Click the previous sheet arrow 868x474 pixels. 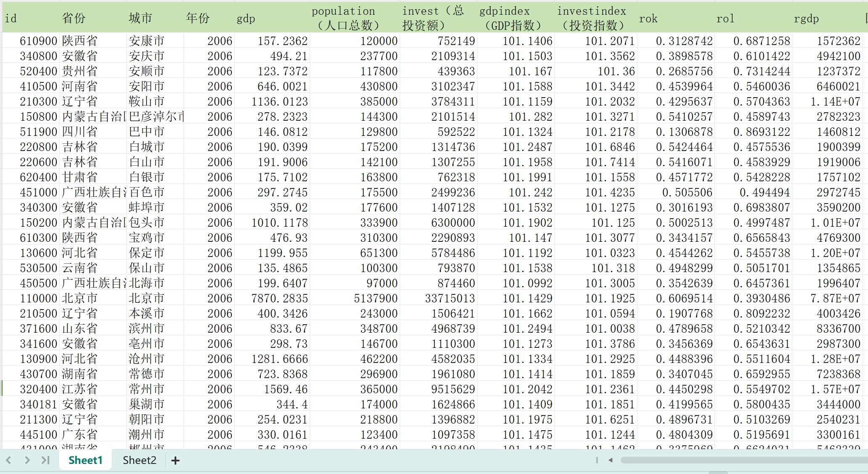(x=8, y=460)
